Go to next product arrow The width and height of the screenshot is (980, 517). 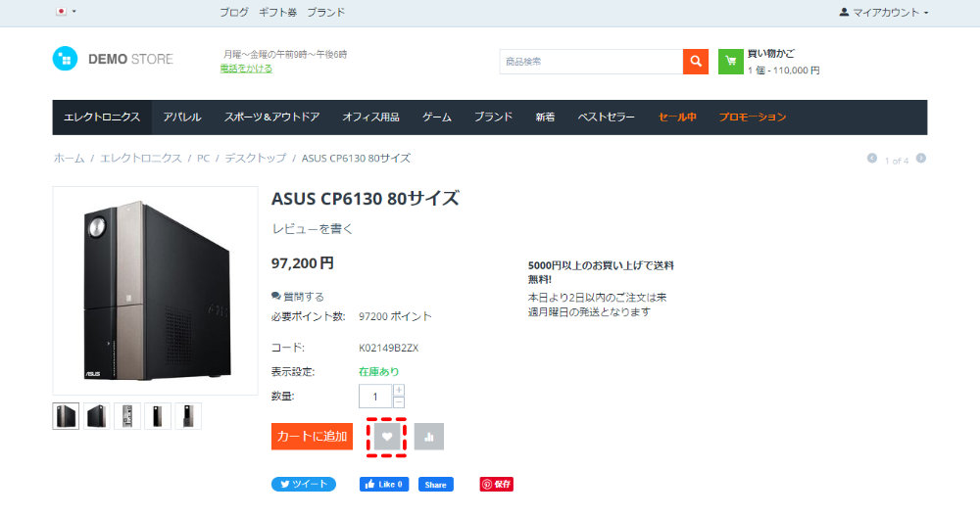coord(920,159)
